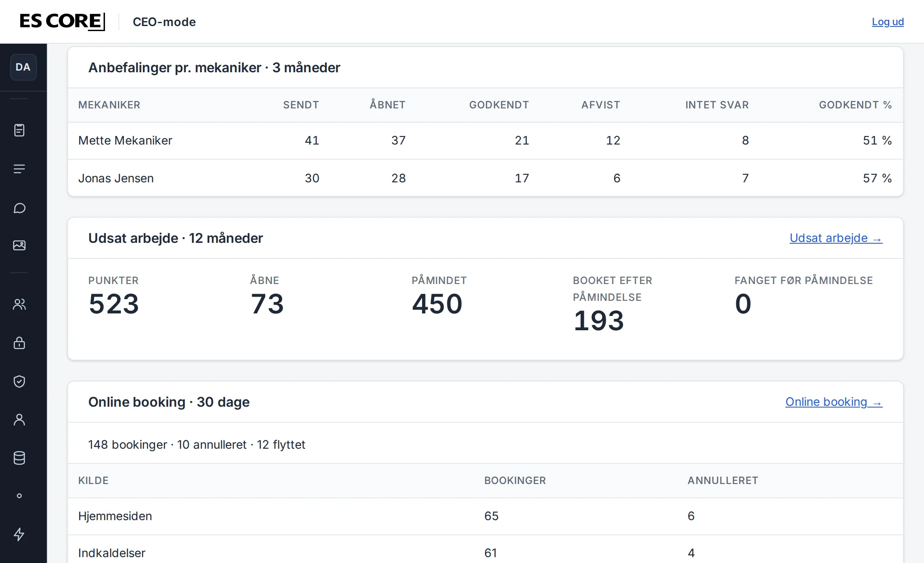The width and height of the screenshot is (924, 563).
Task: Click the SENDT column header
Action: click(x=301, y=105)
